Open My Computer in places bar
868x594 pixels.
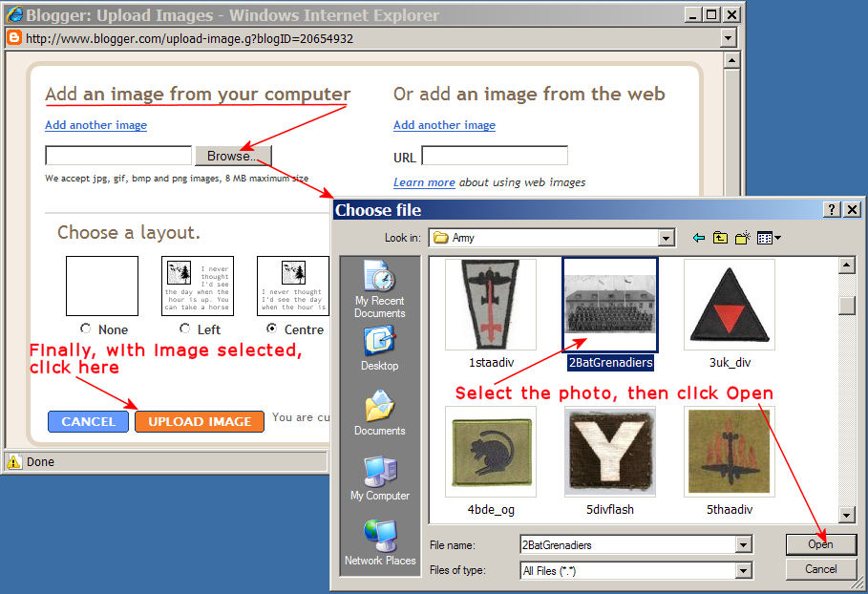[x=380, y=478]
